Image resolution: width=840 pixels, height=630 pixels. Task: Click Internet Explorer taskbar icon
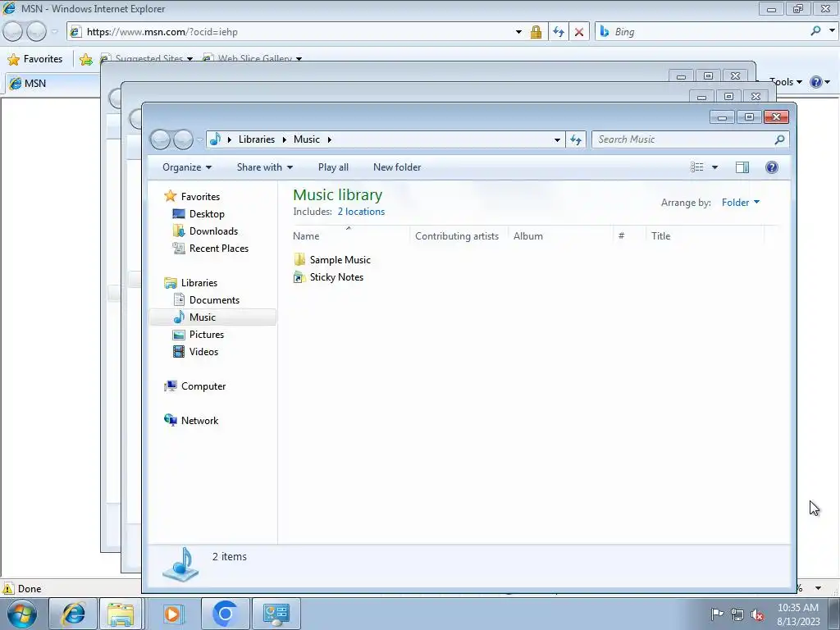73,614
